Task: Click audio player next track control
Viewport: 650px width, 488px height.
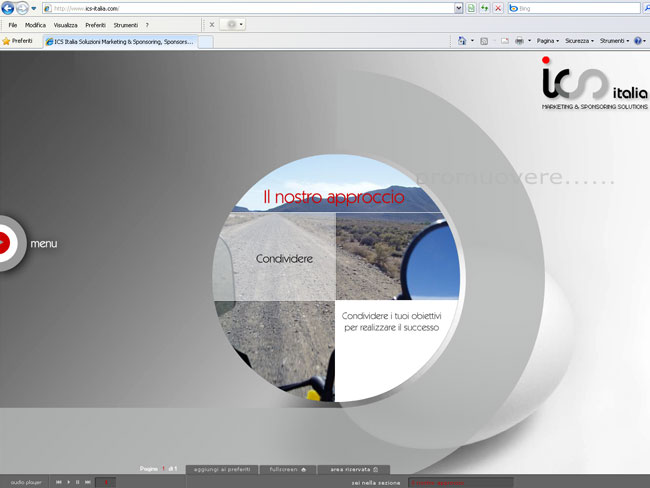Action: click(87, 482)
